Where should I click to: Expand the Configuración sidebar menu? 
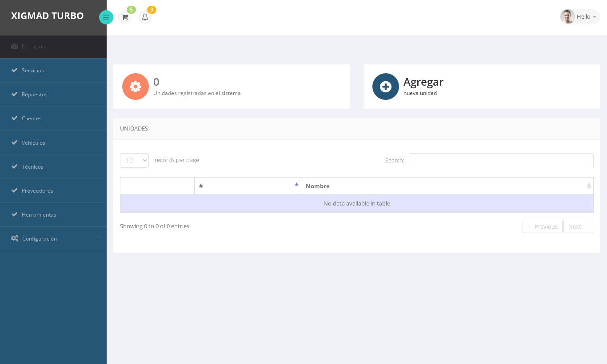pyautogui.click(x=53, y=239)
